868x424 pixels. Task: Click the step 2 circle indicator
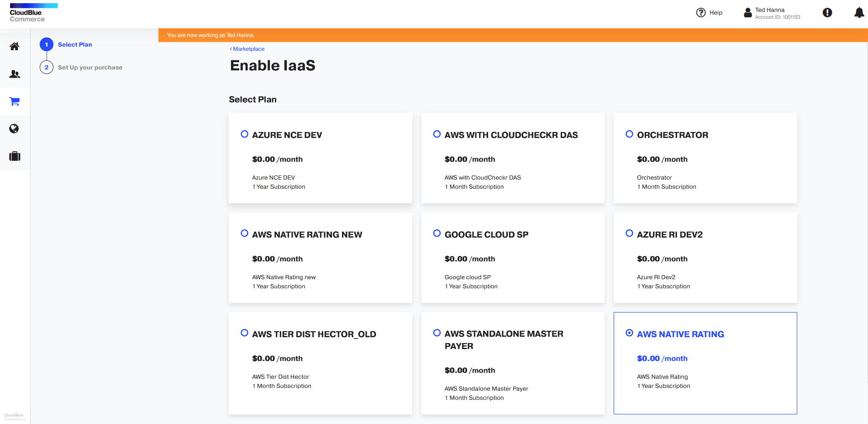[47, 67]
